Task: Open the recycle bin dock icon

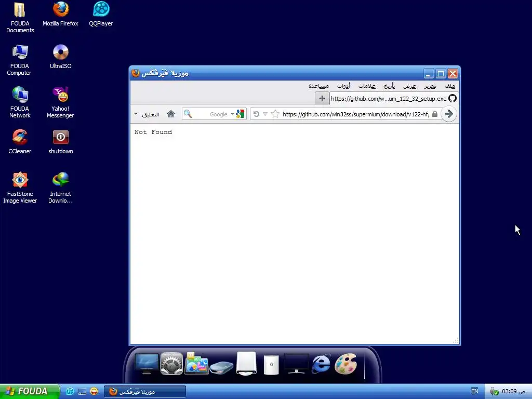Action: click(271, 365)
